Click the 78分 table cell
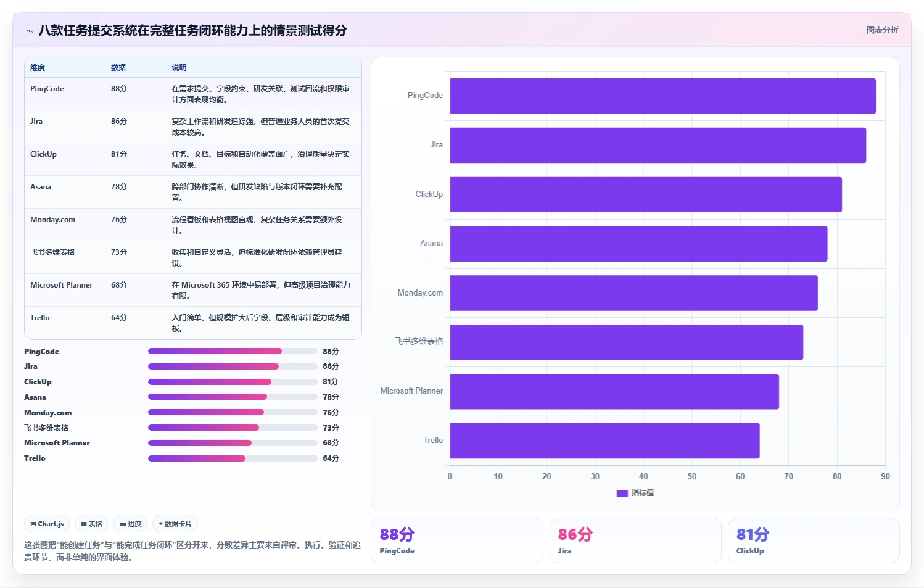This screenshot has width=924, height=588. 119,187
